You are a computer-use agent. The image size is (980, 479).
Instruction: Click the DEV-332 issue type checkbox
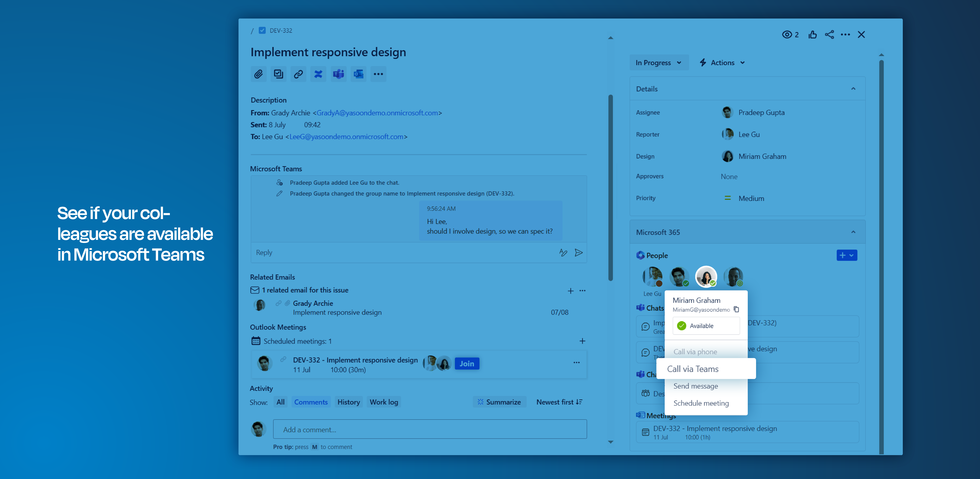point(262,30)
